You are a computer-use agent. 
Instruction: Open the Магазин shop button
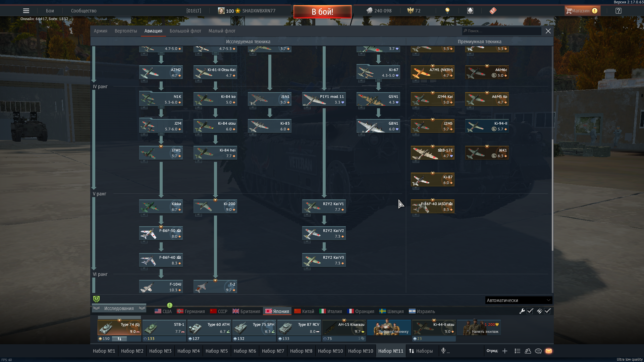click(582, 11)
